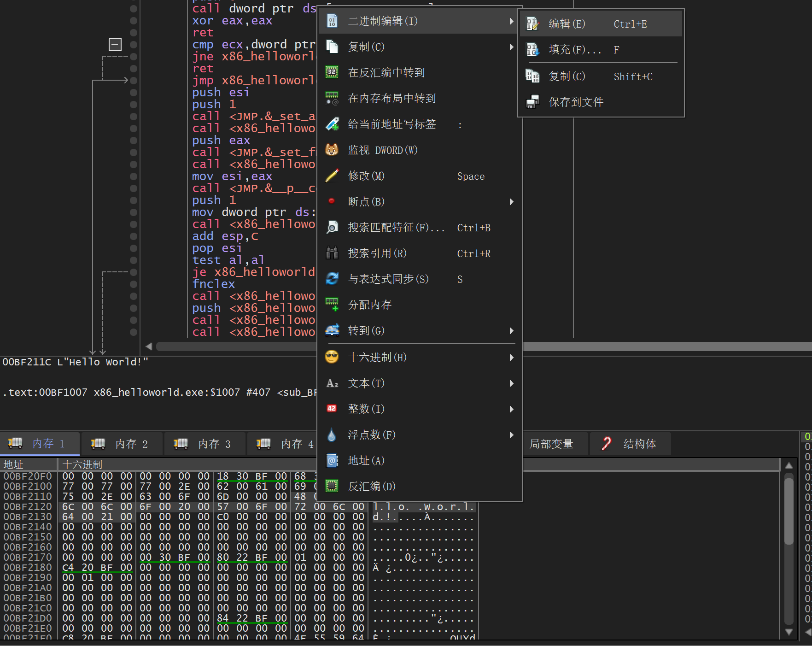Collapse the function block minus box

point(115,45)
